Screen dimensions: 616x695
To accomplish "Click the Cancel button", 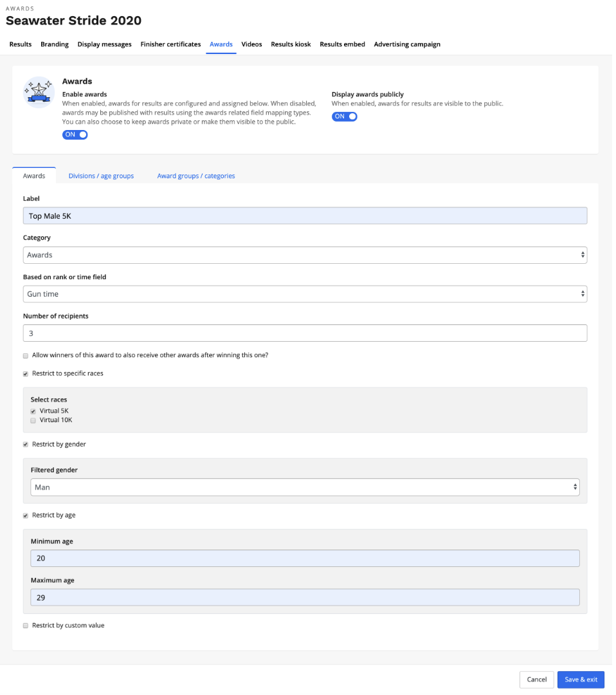I will click(536, 680).
